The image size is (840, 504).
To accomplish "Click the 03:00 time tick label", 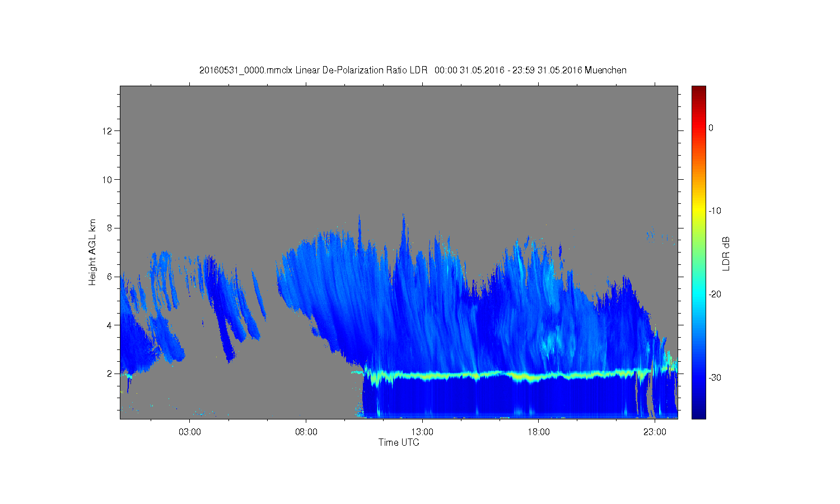I will 190,432.
